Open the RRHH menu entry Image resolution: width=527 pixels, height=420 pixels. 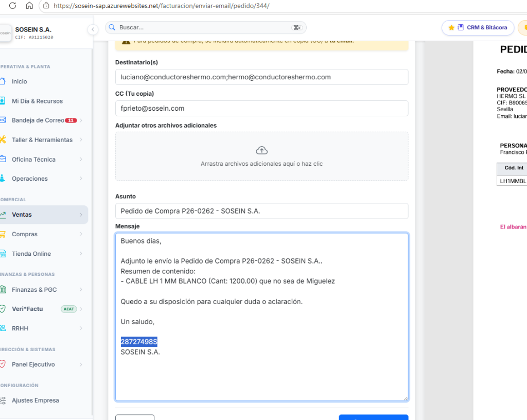[44, 328]
